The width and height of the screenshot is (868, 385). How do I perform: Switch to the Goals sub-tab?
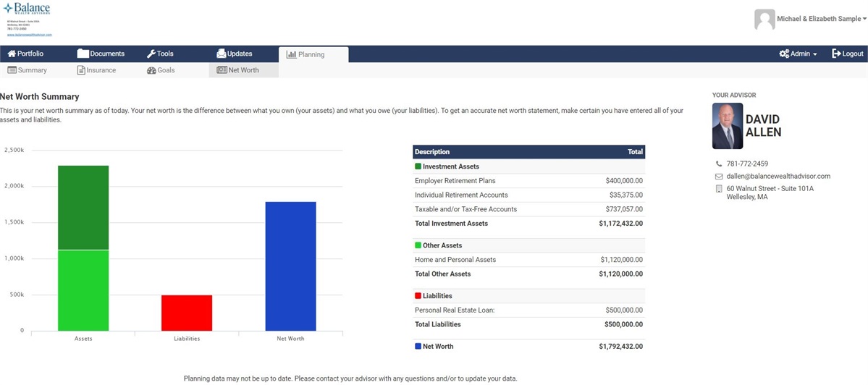click(x=161, y=70)
